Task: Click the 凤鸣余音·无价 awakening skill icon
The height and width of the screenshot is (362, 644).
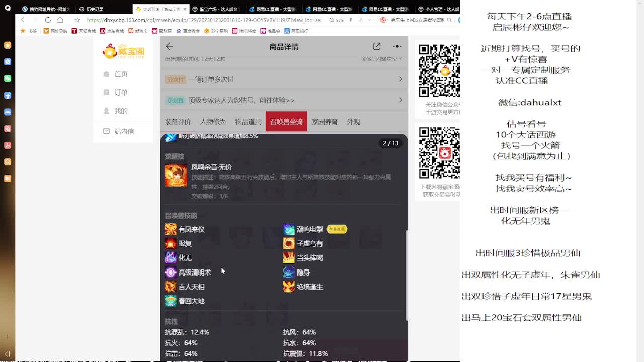Action: [x=176, y=176]
